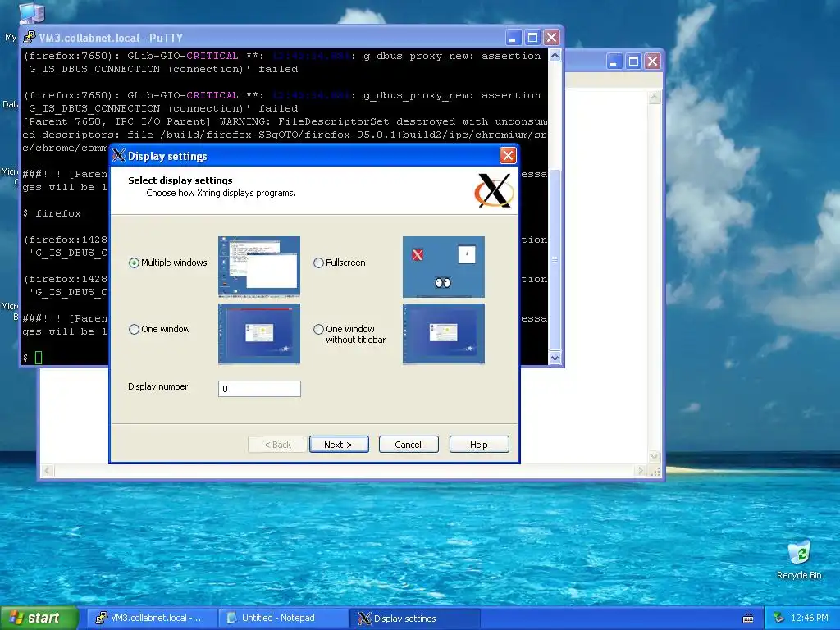Focus the Display number input field
840x630 pixels.
[x=259, y=388]
